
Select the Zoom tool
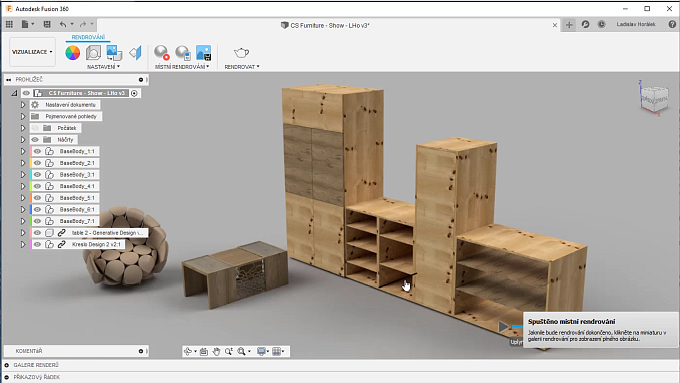coord(229,351)
